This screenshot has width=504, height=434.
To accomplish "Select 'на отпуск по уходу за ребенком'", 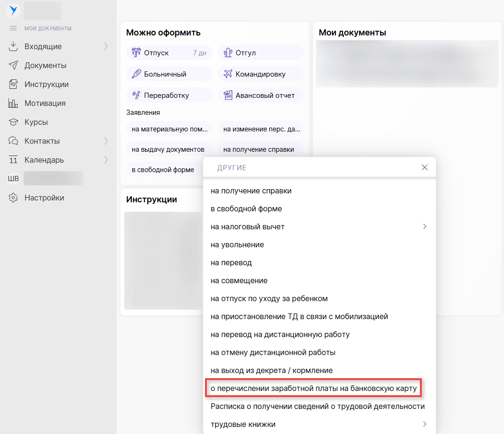I will (x=269, y=298).
